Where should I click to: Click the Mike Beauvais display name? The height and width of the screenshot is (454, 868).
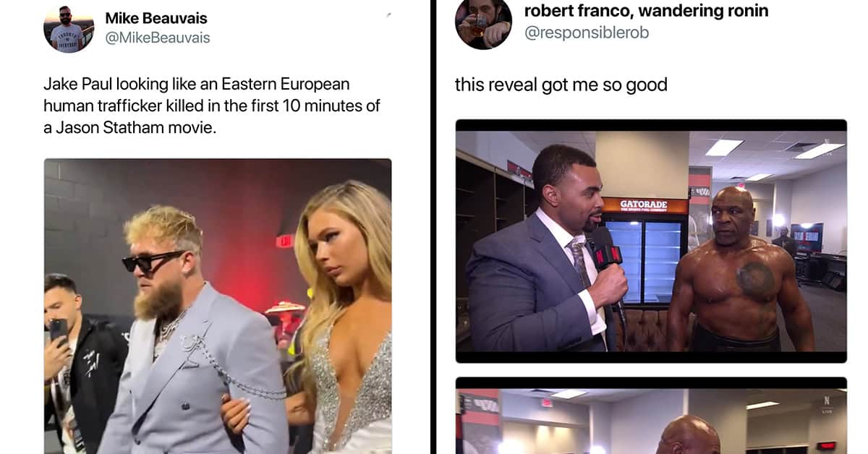click(x=156, y=17)
